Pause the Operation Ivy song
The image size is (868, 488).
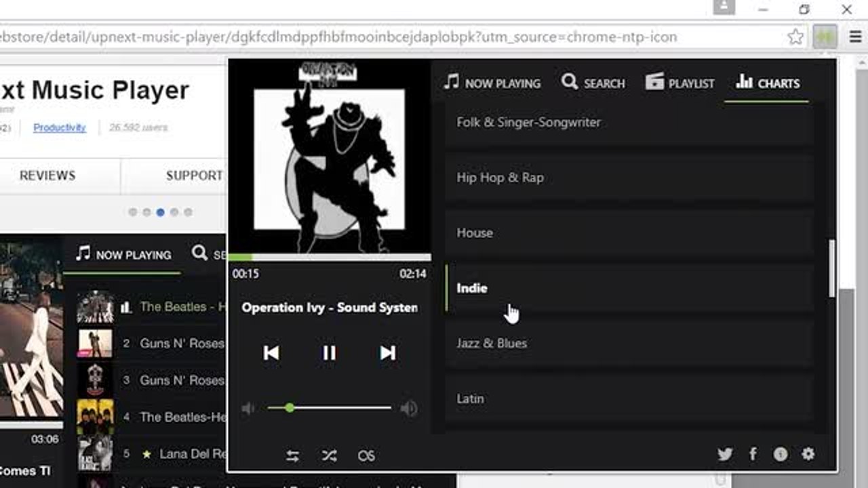coord(329,352)
